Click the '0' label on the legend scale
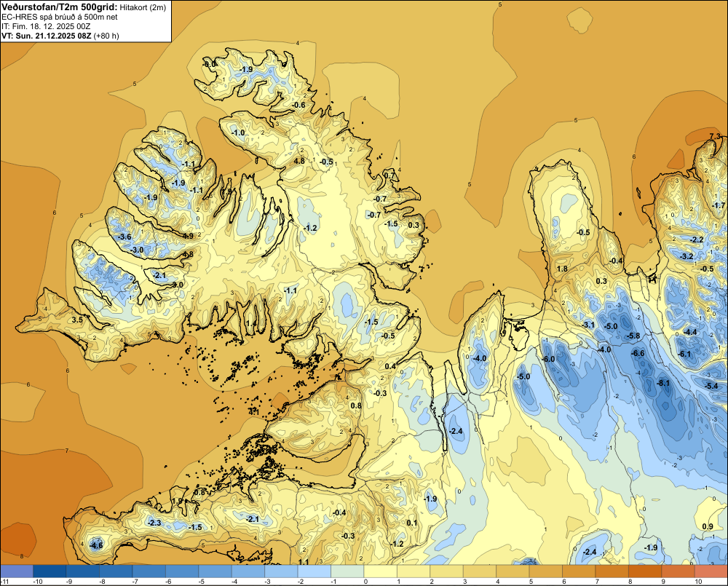 [x=365, y=582]
